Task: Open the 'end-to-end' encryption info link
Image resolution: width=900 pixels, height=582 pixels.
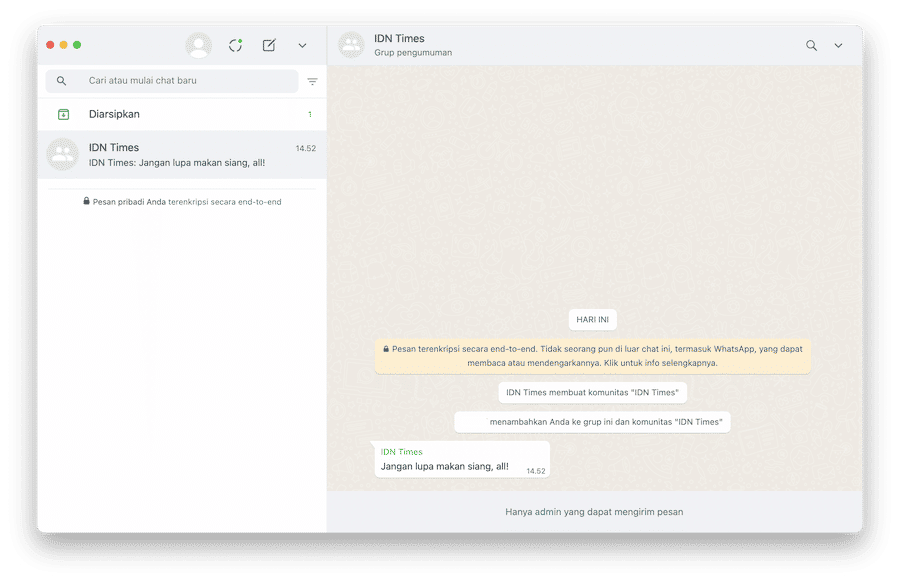Action: [x=259, y=202]
